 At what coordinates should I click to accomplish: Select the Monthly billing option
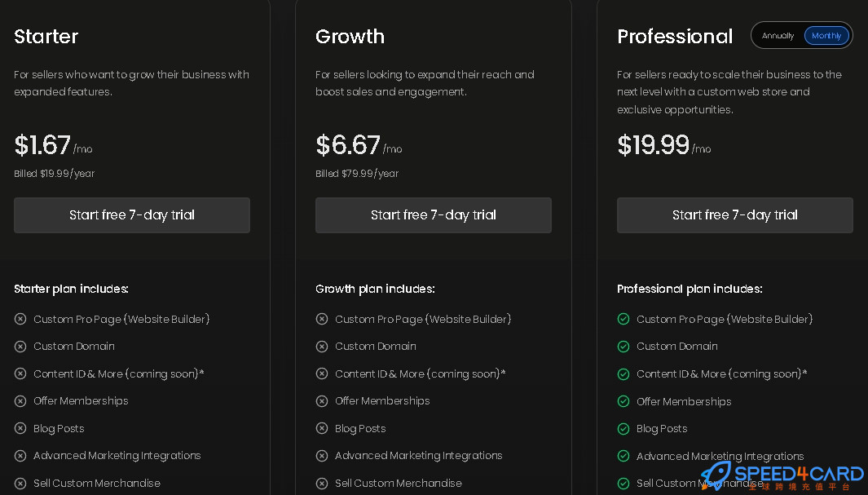pos(826,36)
